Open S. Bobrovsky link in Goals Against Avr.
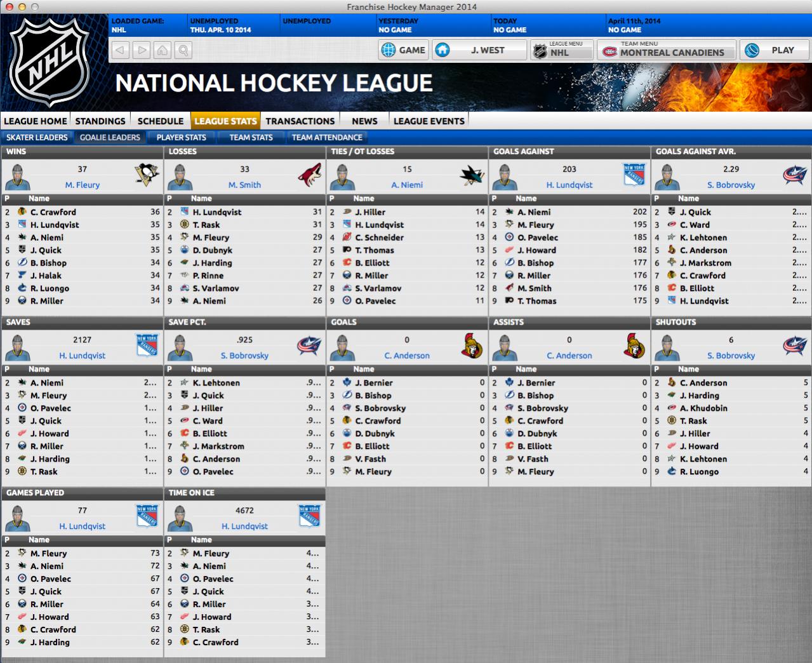This screenshot has width=812, height=663. pos(731,185)
